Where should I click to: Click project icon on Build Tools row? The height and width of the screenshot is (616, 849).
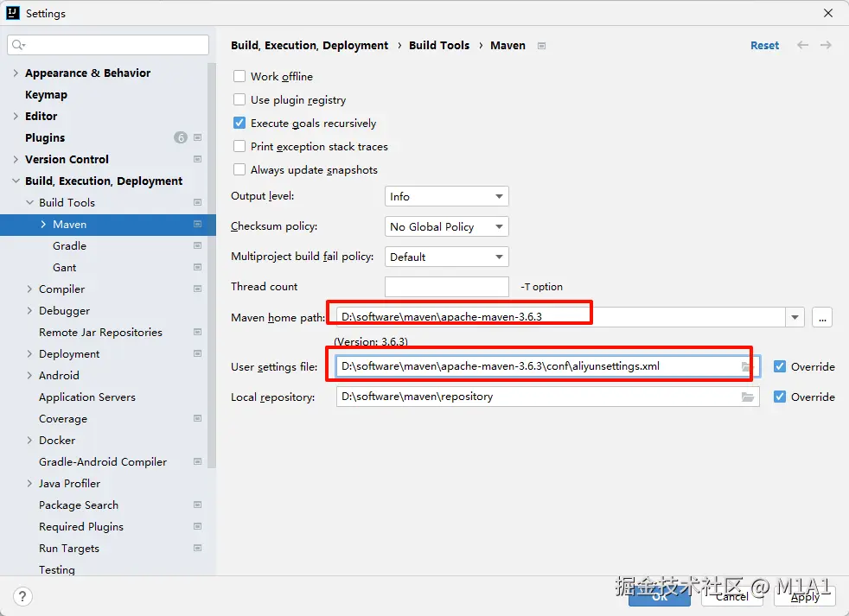[198, 202]
